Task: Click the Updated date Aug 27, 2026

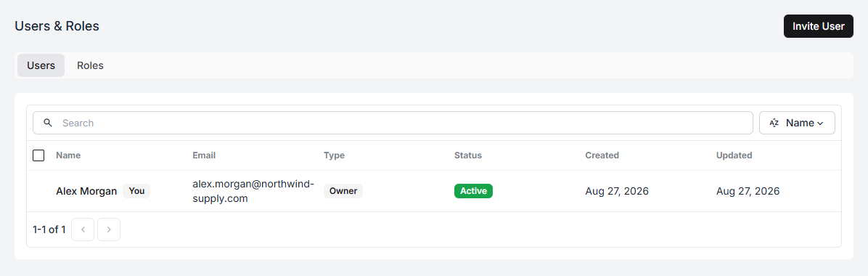Action: tap(748, 191)
